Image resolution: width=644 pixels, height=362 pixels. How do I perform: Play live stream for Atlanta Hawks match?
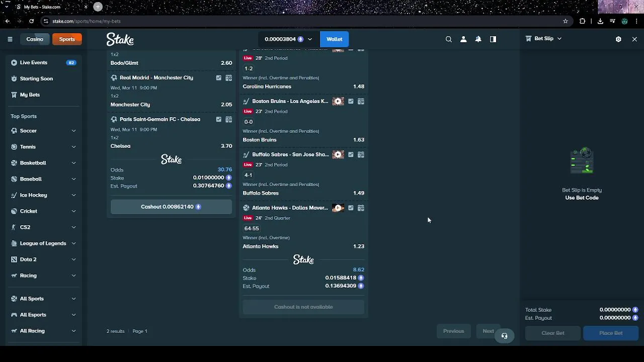[338, 208]
